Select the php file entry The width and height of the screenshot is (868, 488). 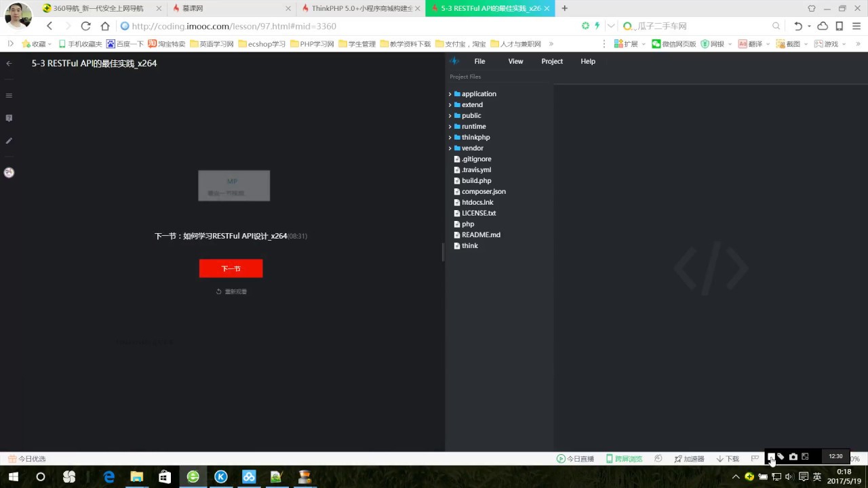coord(464,224)
